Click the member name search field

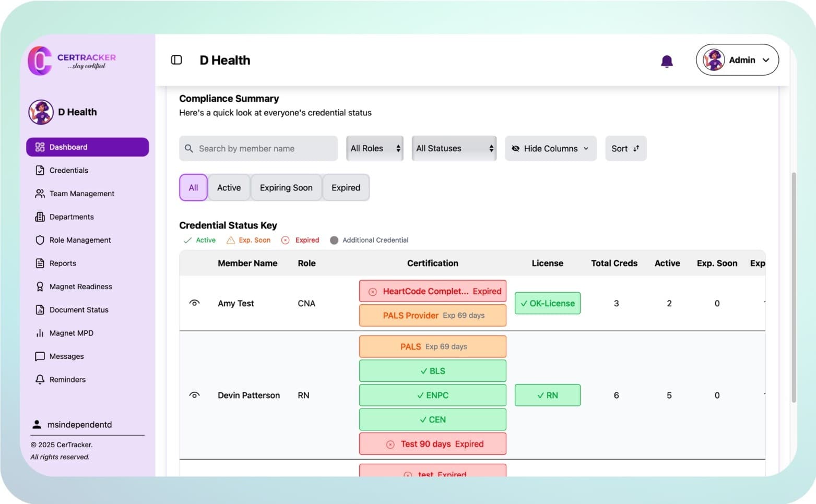tap(258, 148)
